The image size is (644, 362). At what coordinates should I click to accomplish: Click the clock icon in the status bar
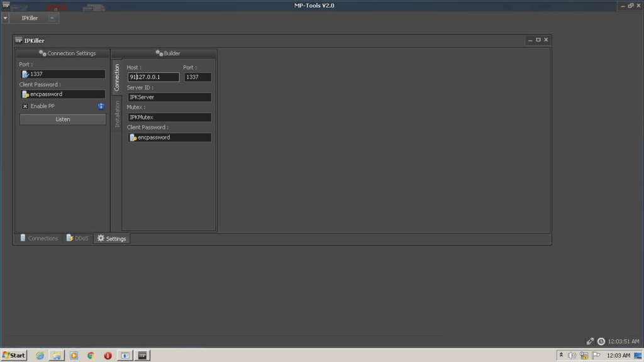[x=601, y=341]
